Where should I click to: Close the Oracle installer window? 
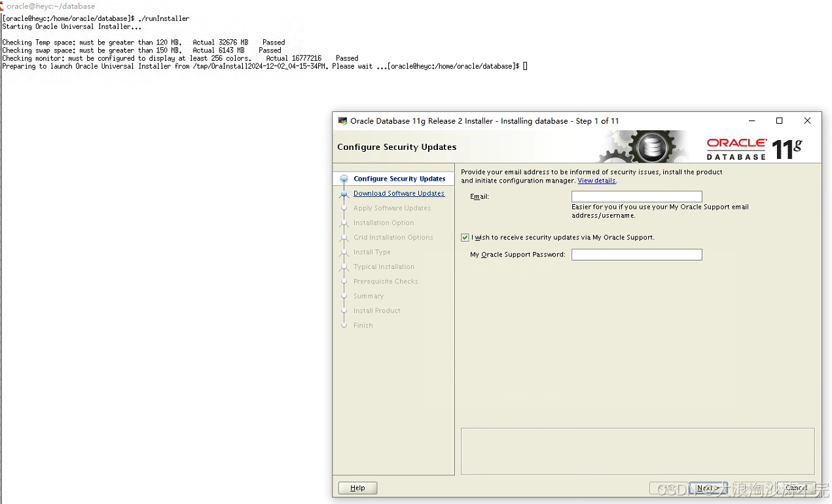click(x=807, y=121)
